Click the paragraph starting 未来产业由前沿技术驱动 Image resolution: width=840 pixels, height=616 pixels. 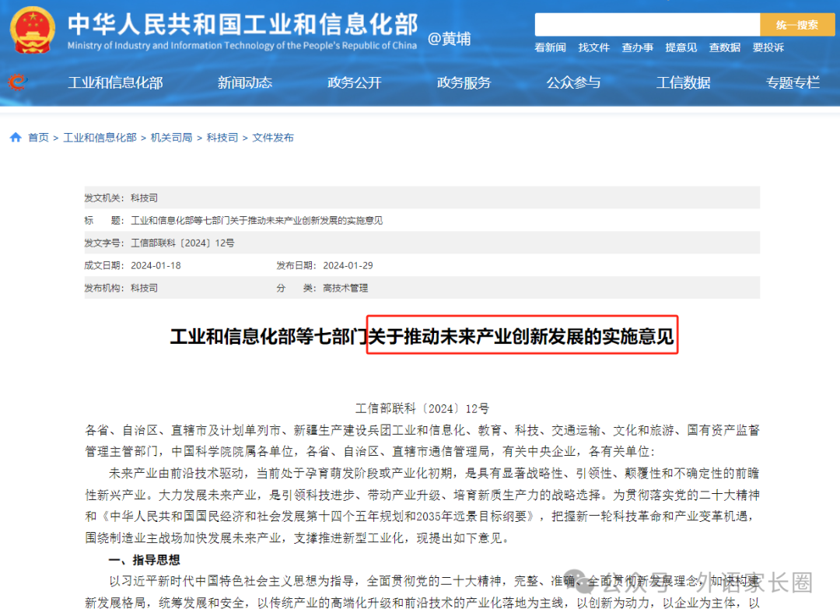(422, 506)
